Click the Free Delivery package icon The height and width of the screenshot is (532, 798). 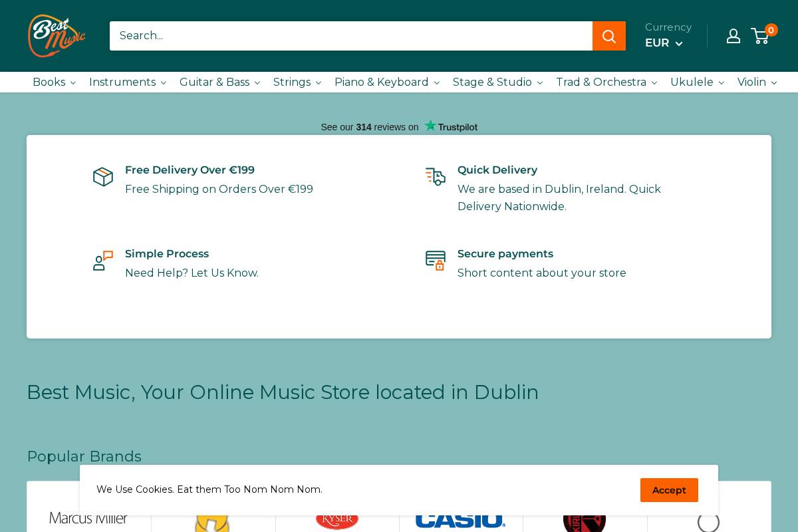click(x=103, y=177)
